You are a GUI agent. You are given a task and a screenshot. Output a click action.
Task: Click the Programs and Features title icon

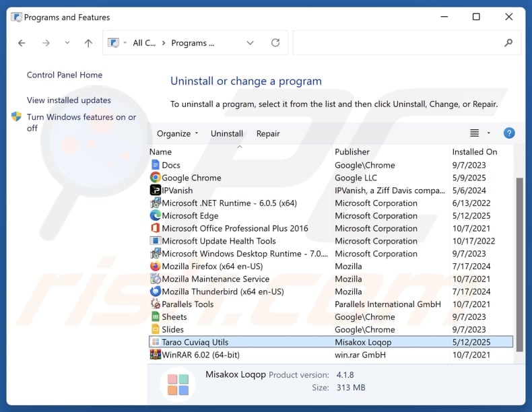coord(16,17)
